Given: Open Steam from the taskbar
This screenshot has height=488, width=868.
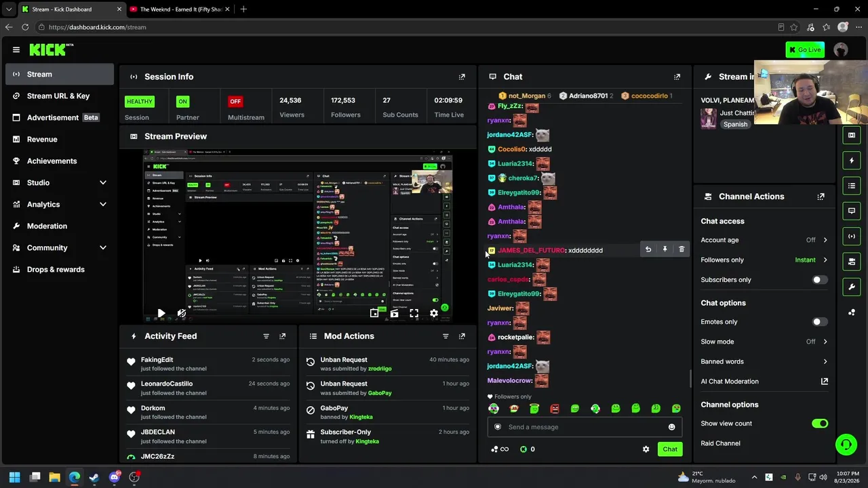Looking at the screenshot, I should pos(94,477).
